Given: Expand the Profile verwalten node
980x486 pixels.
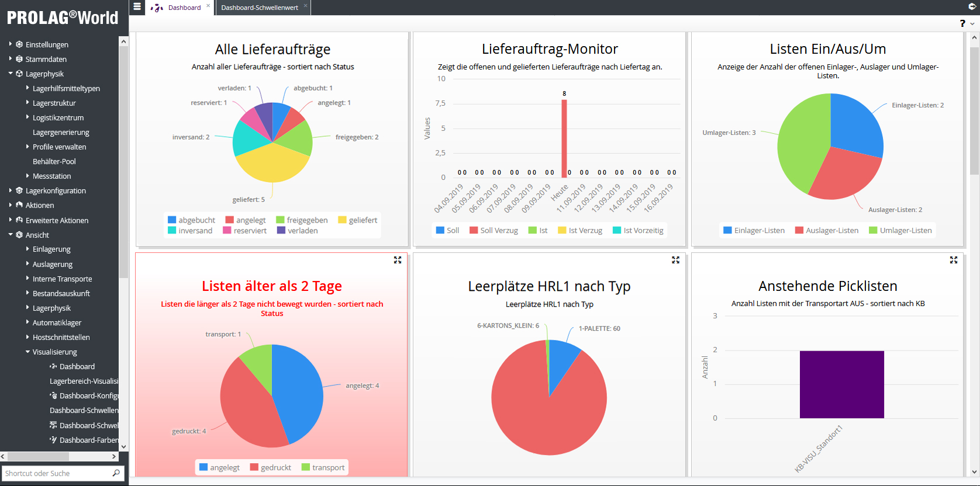Looking at the screenshot, I should tap(27, 146).
